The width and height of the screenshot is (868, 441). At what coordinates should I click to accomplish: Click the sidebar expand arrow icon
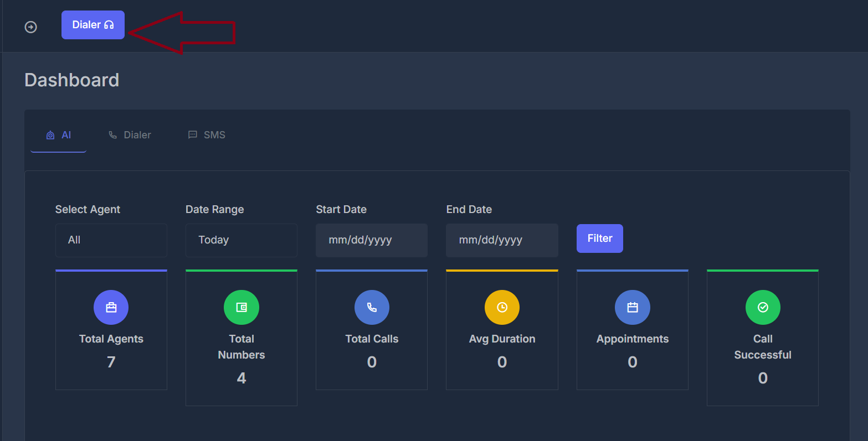(x=31, y=27)
